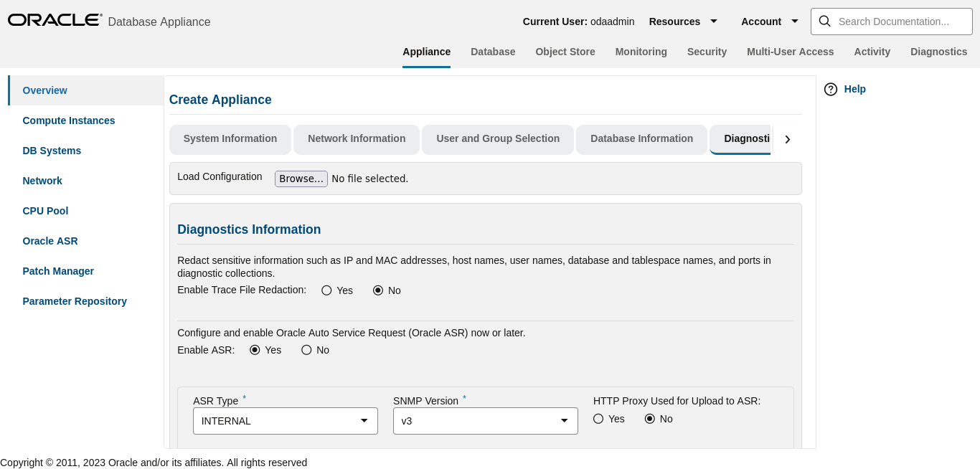Open the Database Information tab
This screenshot has width=980, height=469.
pyautogui.click(x=641, y=139)
